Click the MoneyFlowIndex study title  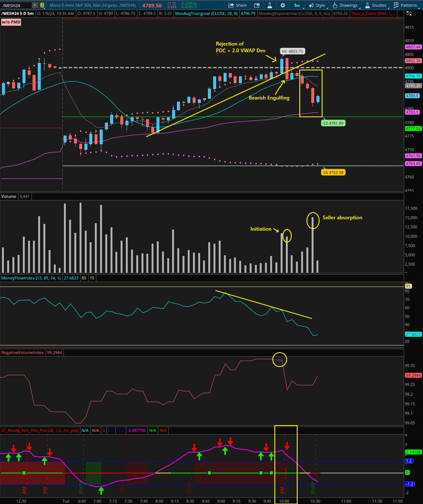coord(31,278)
